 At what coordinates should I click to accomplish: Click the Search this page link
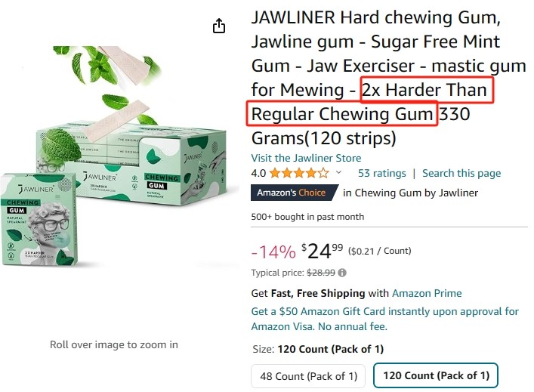(461, 173)
